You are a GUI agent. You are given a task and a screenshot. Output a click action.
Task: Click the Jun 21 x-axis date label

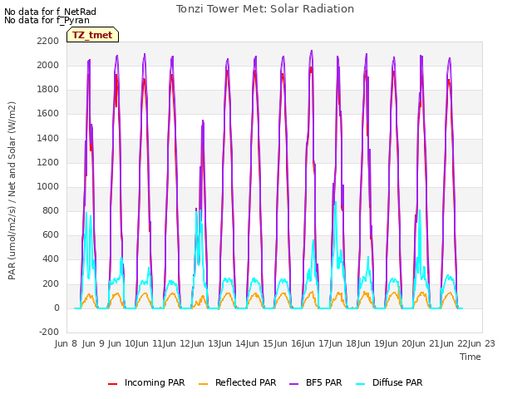pyautogui.click(x=426, y=343)
